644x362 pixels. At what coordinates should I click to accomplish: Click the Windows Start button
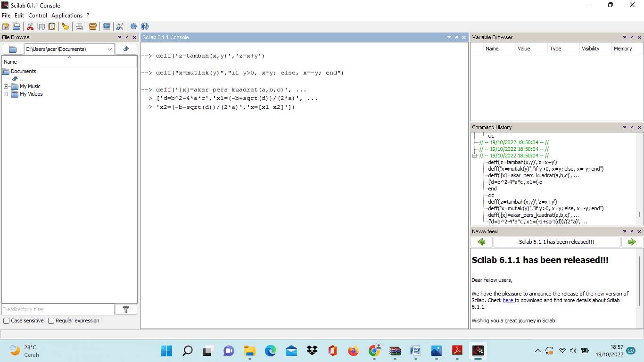(166, 351)
